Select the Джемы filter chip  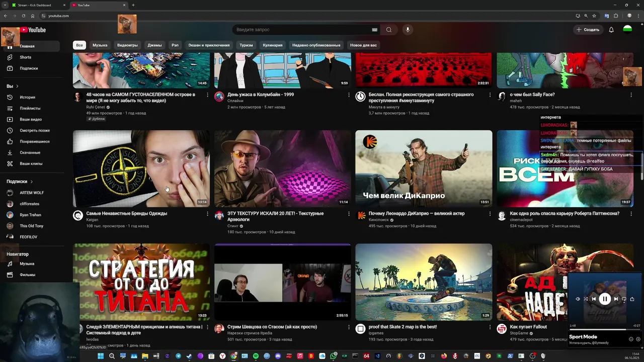click(154, 45)
